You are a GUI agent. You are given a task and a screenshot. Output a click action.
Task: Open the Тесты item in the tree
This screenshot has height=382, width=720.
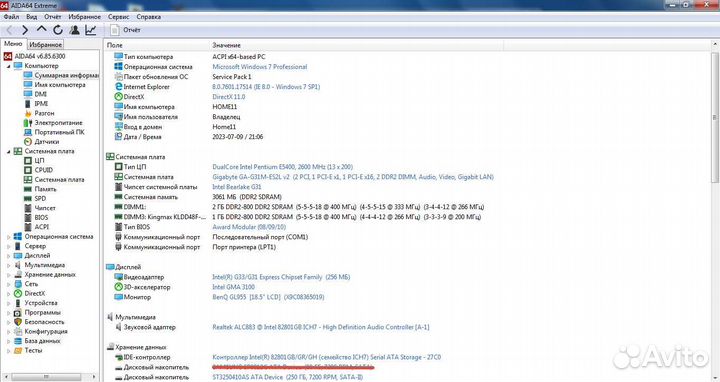click(x=28, y=350)
